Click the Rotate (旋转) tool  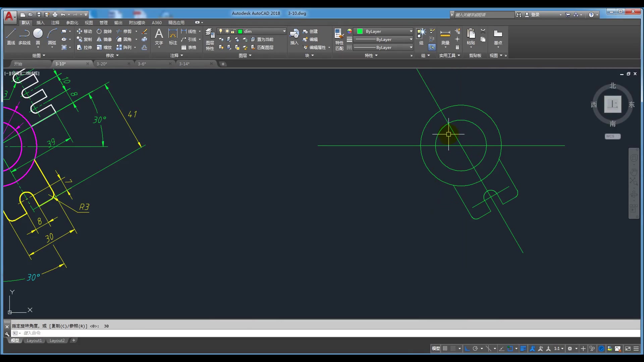[x=104, y=31]
